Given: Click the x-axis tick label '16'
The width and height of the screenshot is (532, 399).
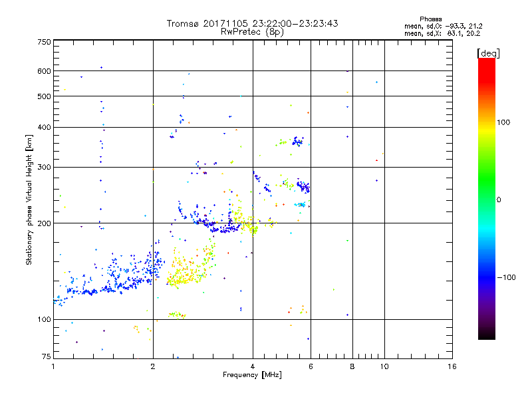Looking at the screenshot, I should pyautogui.click(x=452, y=366).
